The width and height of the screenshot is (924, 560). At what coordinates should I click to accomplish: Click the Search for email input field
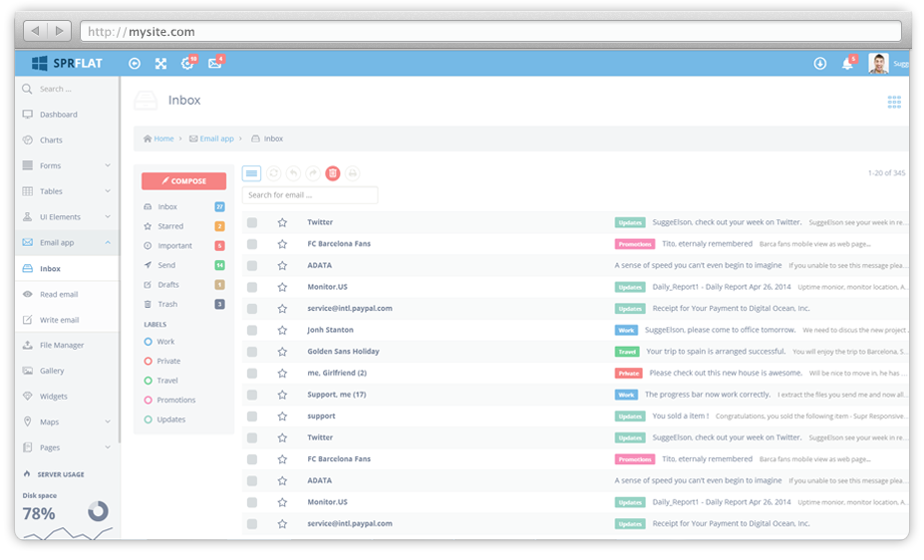(x=310, y=195)
